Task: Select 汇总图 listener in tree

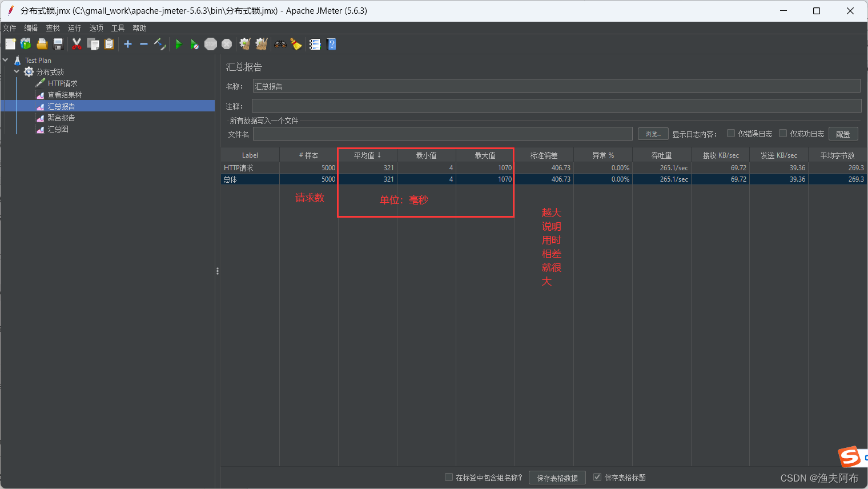Action: coord(58,129)
